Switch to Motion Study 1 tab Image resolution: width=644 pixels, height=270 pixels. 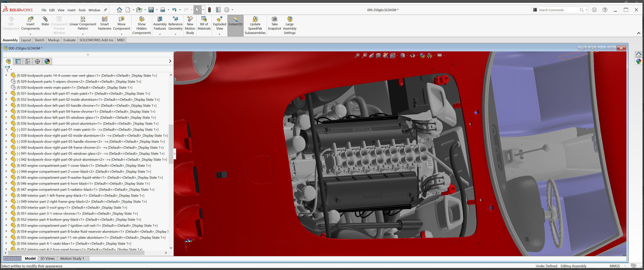coord(72,259)
